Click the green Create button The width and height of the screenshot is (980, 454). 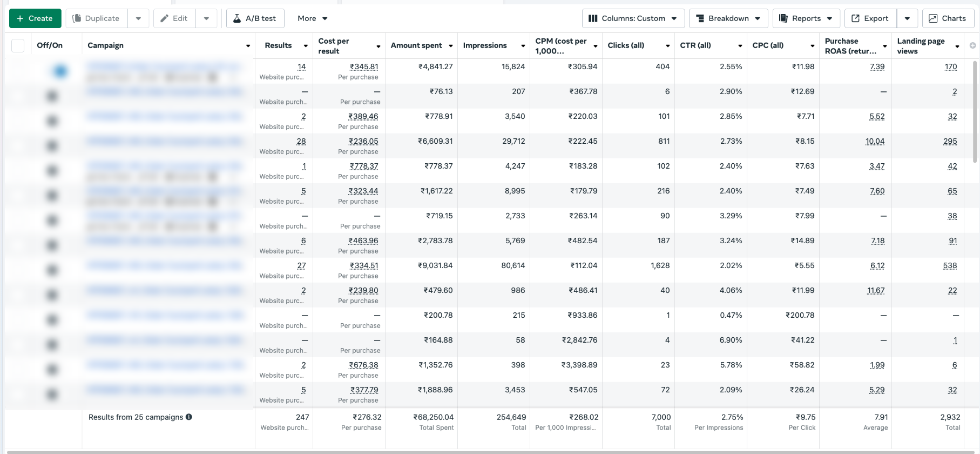35,18
